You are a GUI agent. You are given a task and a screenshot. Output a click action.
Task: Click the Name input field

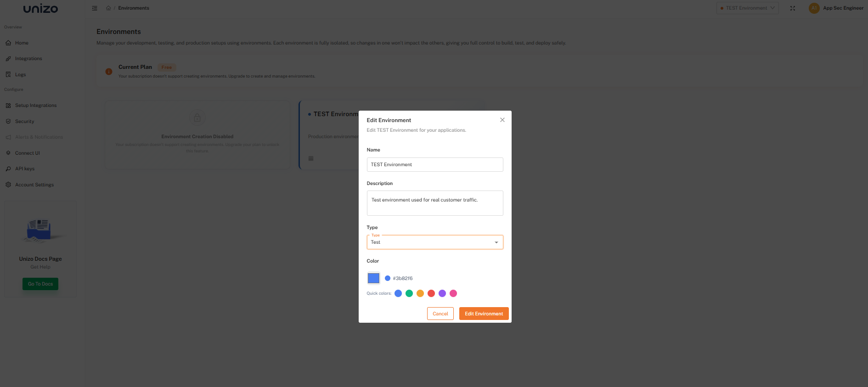(x=435, y=165)
